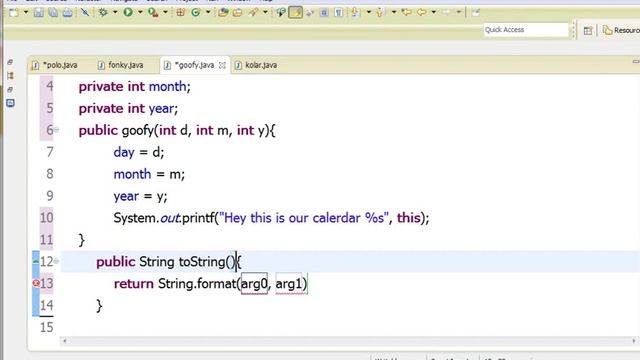The width and height of the screenshot is (640, 360).
Task: Click the Print toolbar icon
Action: (67, 13)
